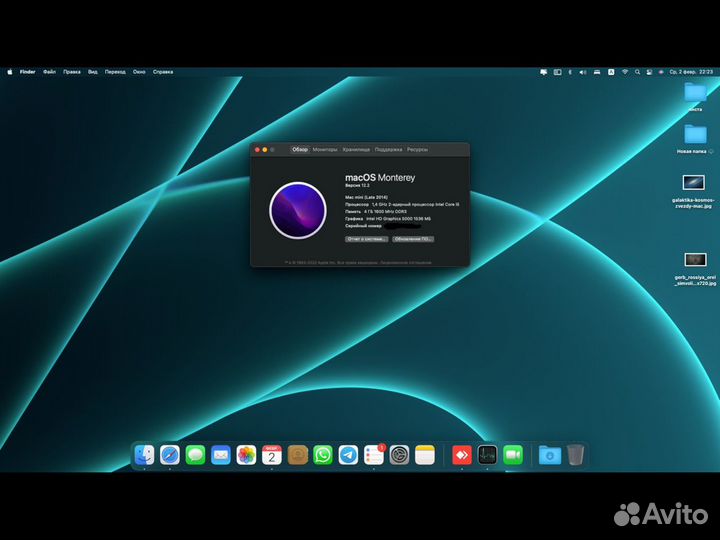The height and width of the screenshot is (540, 720).
Task: Launch WhatsApp from the Dock
Action: pyautogui.click(x=323, y=455)
